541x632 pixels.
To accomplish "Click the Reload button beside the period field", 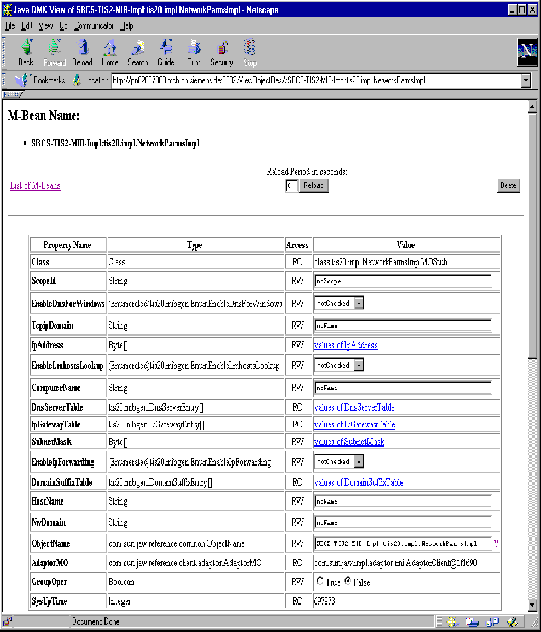I will pos(314,185).
